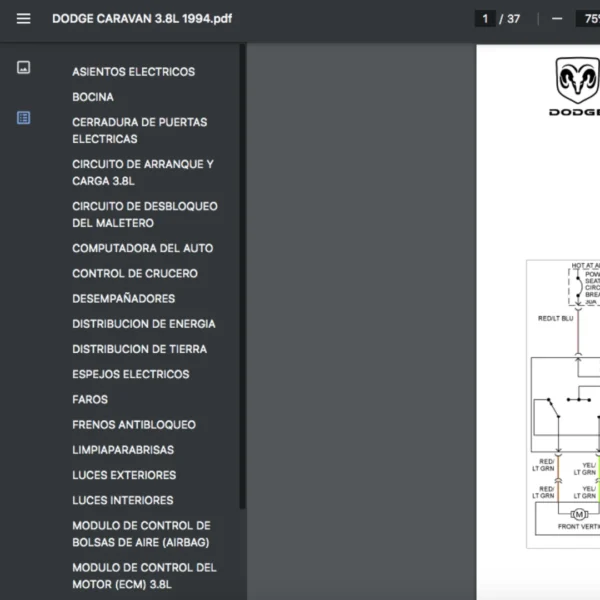Navigate to CONTROL DE CRUCERO
Screen dimensions: 600x600
click(x=134, y=273)
